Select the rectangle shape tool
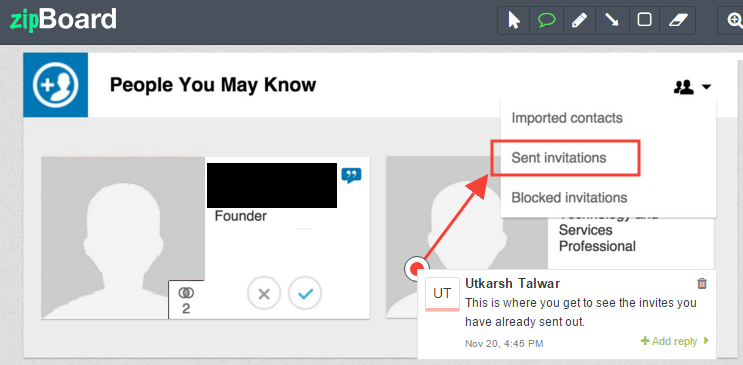This screenshot has height=365, width=743. tap(644, 20)
